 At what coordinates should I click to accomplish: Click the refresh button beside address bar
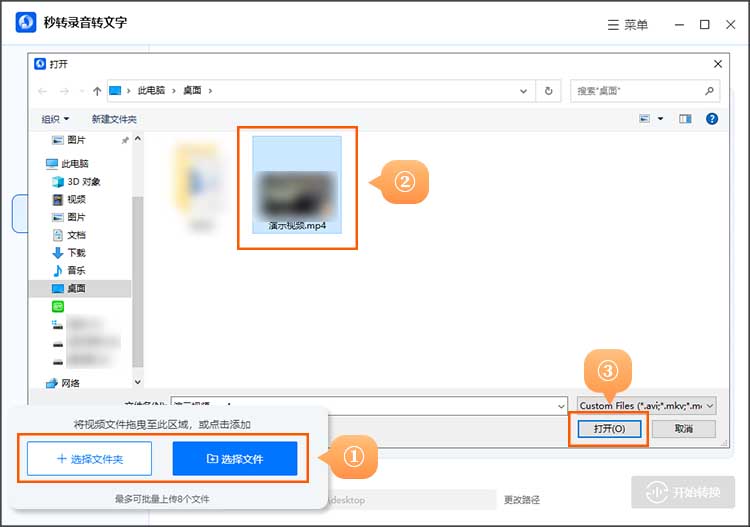coord(548,91)
